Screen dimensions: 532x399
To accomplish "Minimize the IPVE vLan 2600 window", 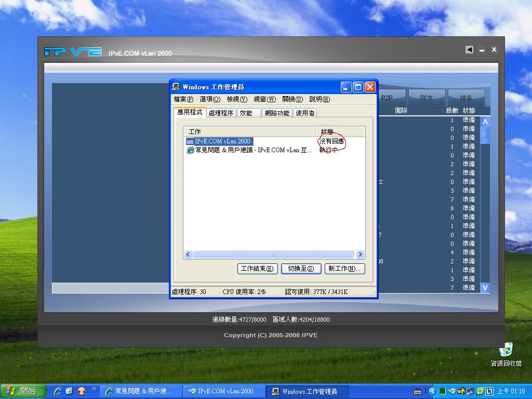I will click(x=482, y=50).
